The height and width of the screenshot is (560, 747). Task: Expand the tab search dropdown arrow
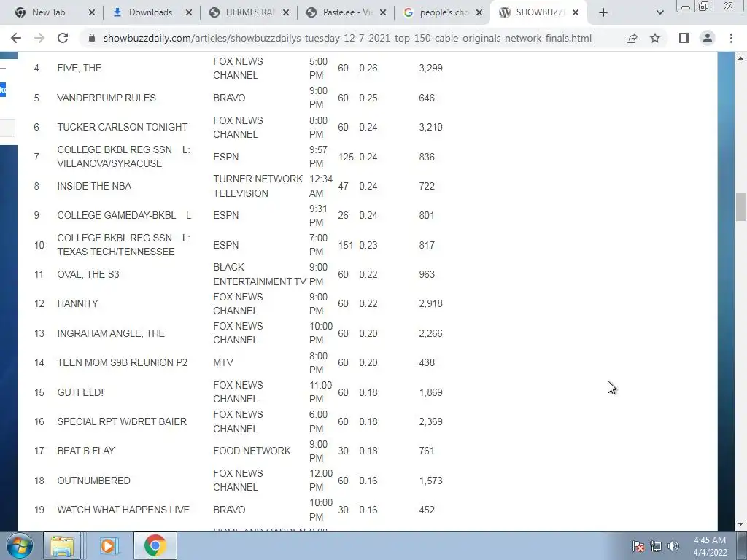(659, 12)
